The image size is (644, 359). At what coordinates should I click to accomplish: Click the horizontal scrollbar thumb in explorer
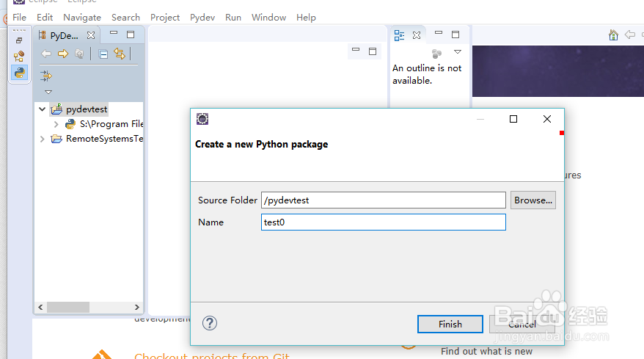68,307
